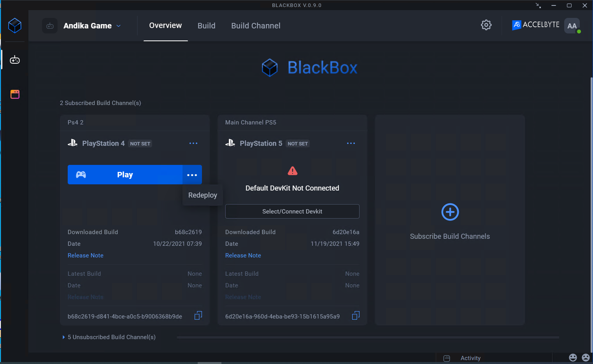593x364 pixels.
Task: Send happy face feedback
Action: coord(573,357)
